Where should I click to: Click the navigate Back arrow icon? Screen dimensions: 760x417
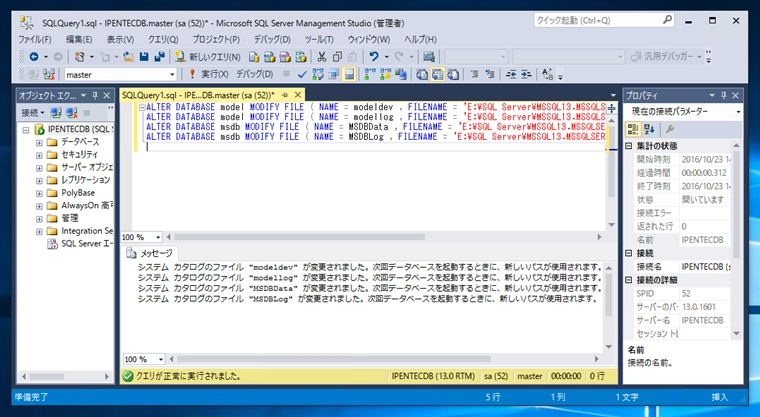(33, 57)
